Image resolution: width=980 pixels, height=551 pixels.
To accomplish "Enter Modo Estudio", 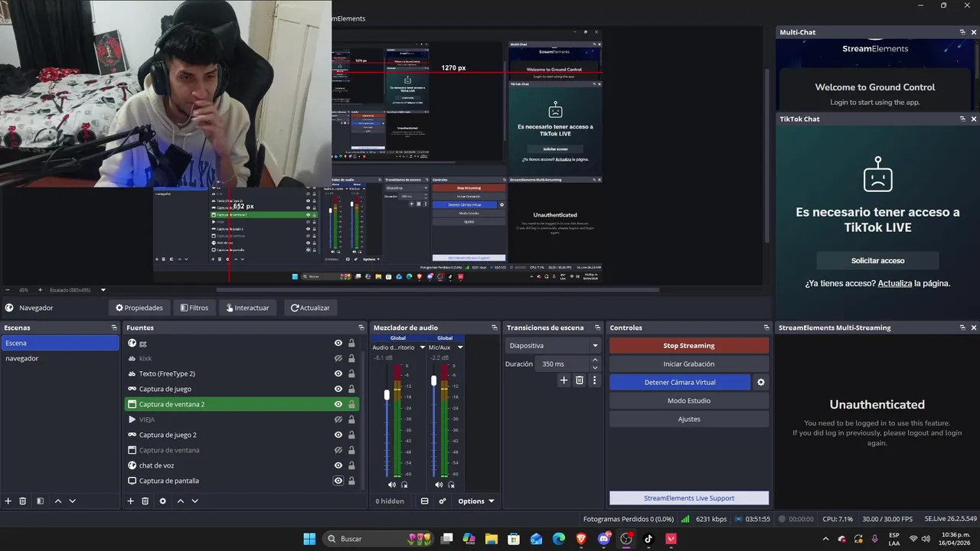I will [689, 400].
